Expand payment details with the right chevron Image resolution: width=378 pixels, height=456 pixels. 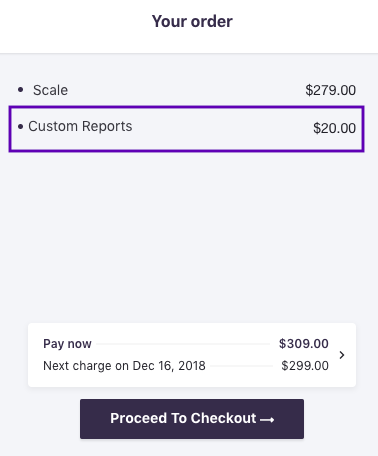pyautogui.click(x=342, y=355)
